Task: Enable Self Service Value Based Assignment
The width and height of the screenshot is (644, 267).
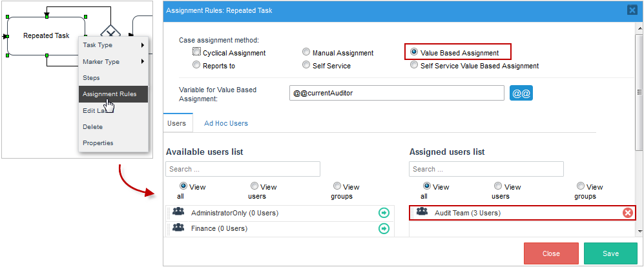Action: pyautogui.click(x=413, y=65)
